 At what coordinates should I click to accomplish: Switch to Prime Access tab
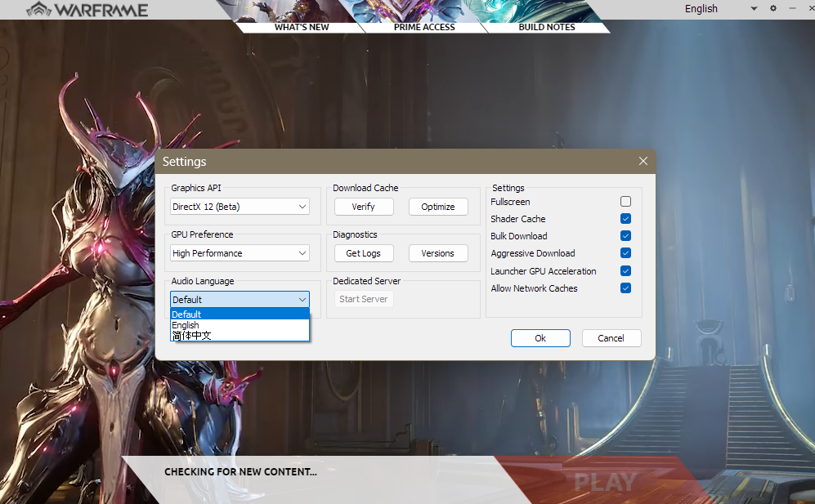pyautogui.click(x=424, y=27)
